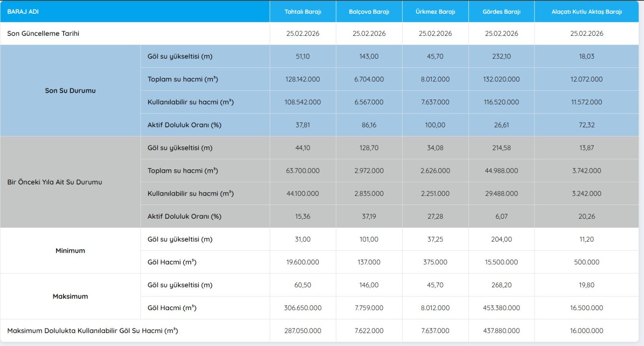Click the Minimum section label
This screenshot has width=644, height=346.
[70, 251]
